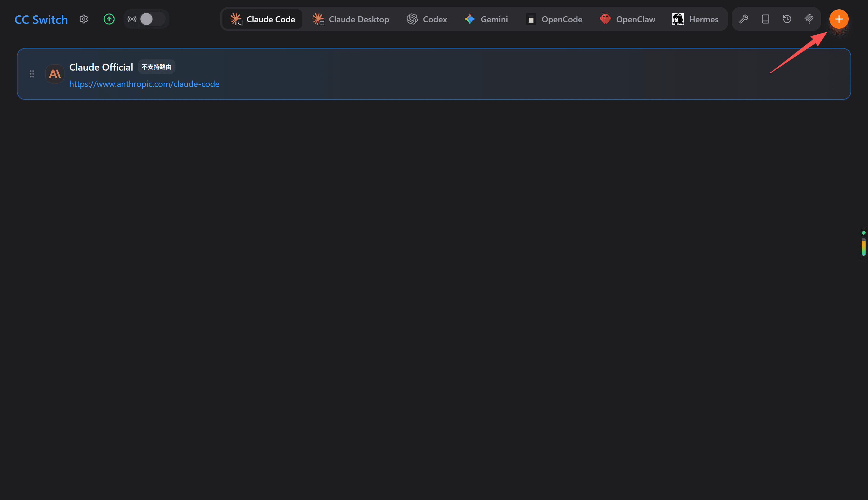The image size is (868, 500).
Task: Open the Hermes tab
Action: pyautogui.click(x=695, y=19)
